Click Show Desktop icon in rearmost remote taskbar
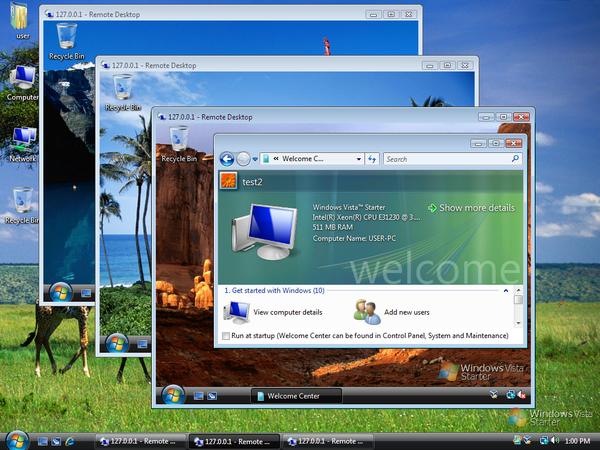This screenshot has height=450, width=600. [x=86, y=293]
